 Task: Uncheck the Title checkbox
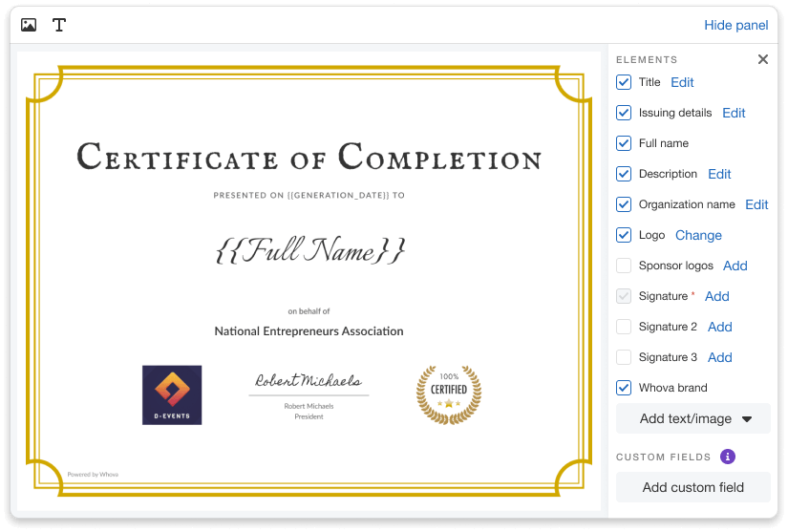[x=624, y=82]
